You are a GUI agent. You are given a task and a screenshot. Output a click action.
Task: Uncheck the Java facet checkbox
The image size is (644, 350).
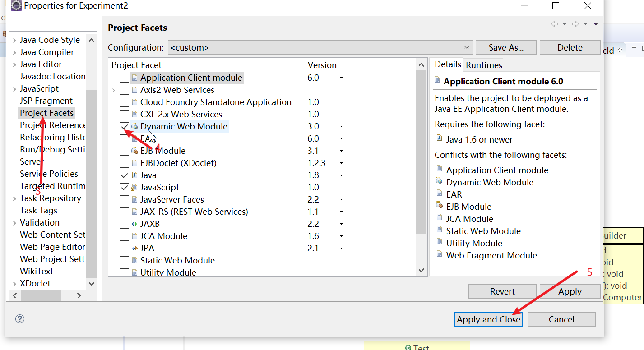(125, 175)
